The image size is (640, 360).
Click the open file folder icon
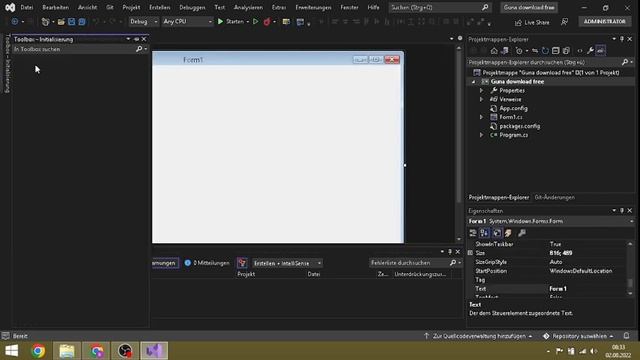(x=61, y=22)
